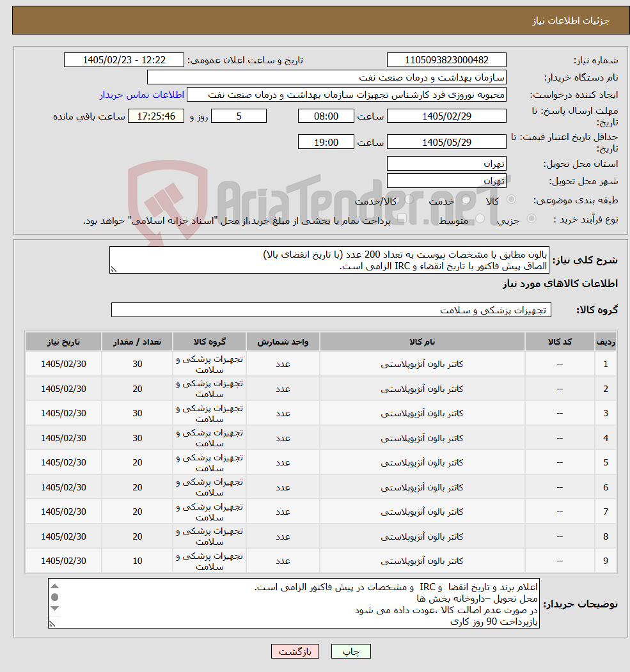This screenshot has height=672, width=630.
Task: Click unit عدد in row 6
Action: pos(283,488)
